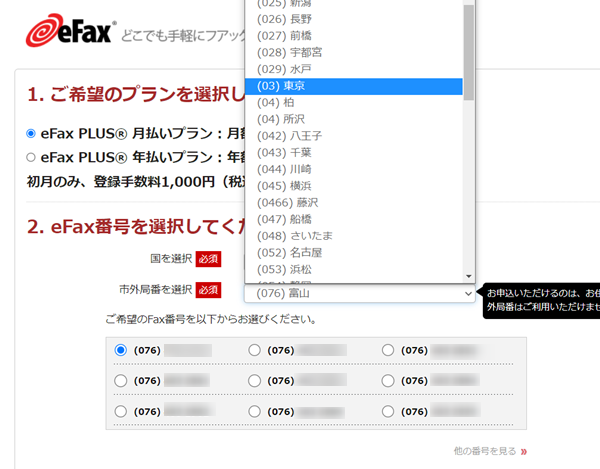Pick (053) 浜松 in the area code list

[x=354, y=270]
